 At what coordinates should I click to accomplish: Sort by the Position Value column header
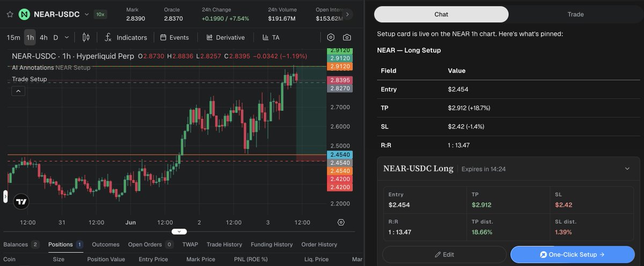coord(106,259)
